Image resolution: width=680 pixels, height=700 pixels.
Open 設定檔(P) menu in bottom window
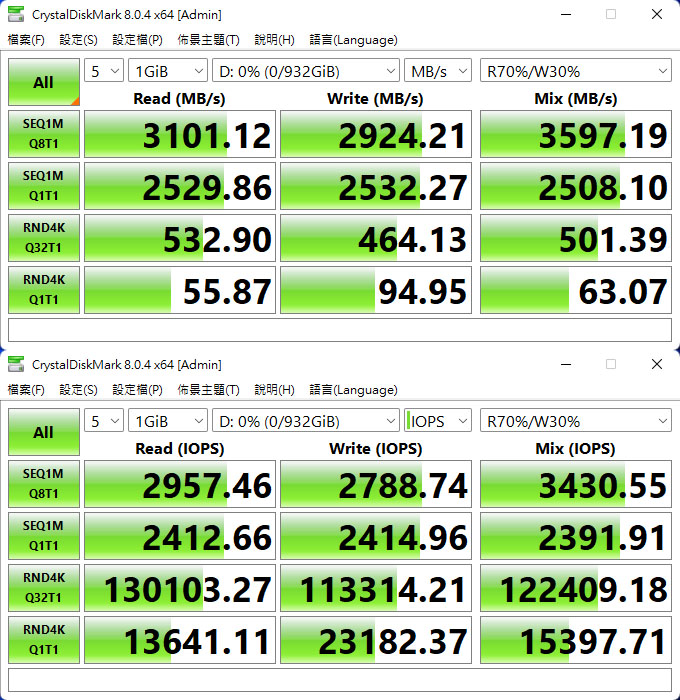(137, 390)
